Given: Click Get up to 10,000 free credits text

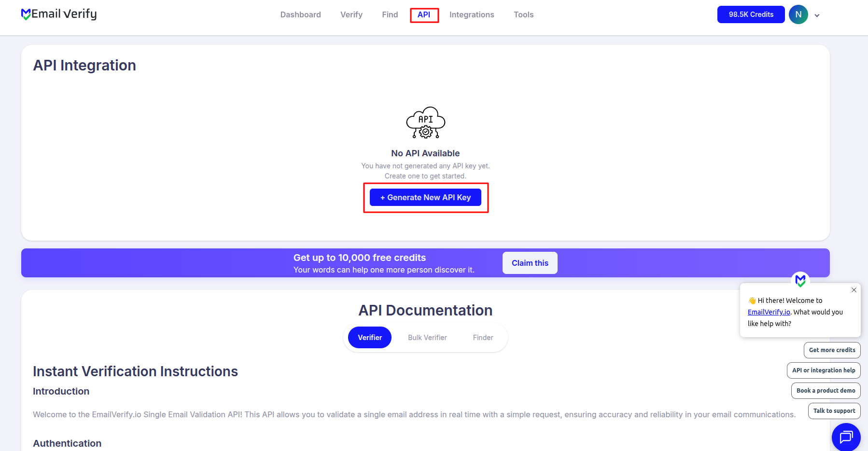Looking at the screenshot, I should 360,258.
